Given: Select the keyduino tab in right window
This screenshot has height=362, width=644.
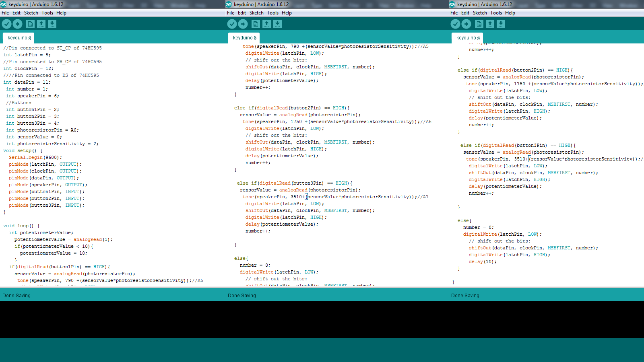Looking at the screenshot, I should pyautogui.click(x=467, y=38).
